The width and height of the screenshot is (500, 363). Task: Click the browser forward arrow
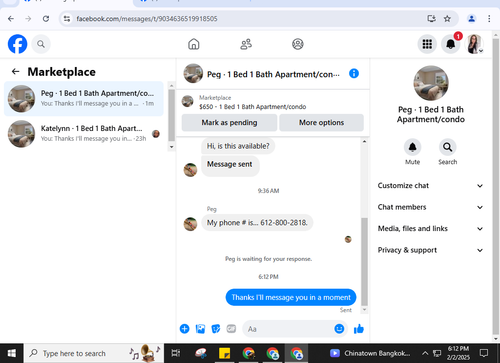pyautogui.click(x=28, y=19)
